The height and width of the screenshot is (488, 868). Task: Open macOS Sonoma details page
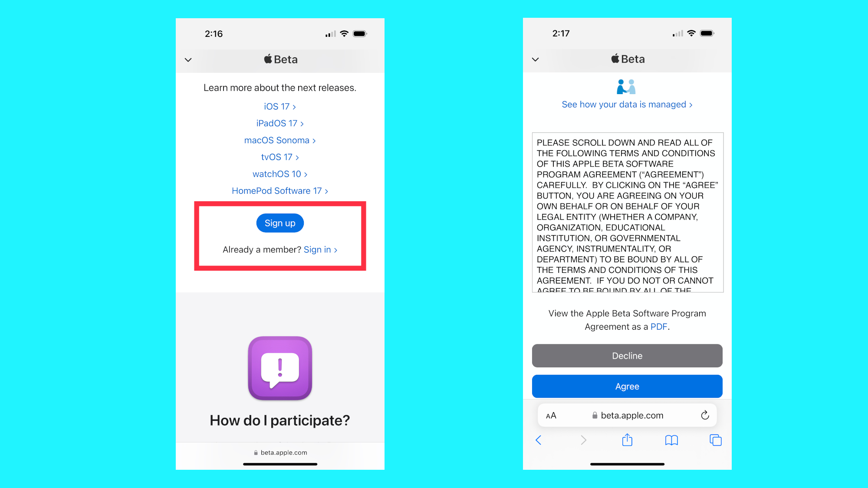coord(279,139)
